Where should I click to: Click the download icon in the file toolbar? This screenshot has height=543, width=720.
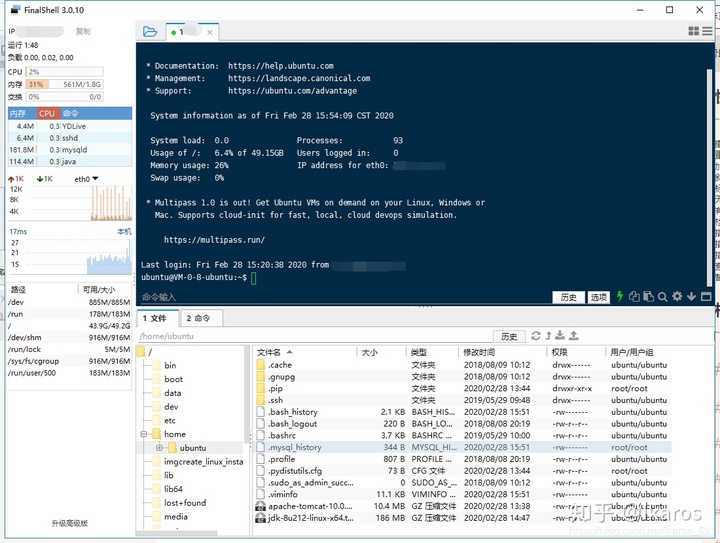coord(560,336)
